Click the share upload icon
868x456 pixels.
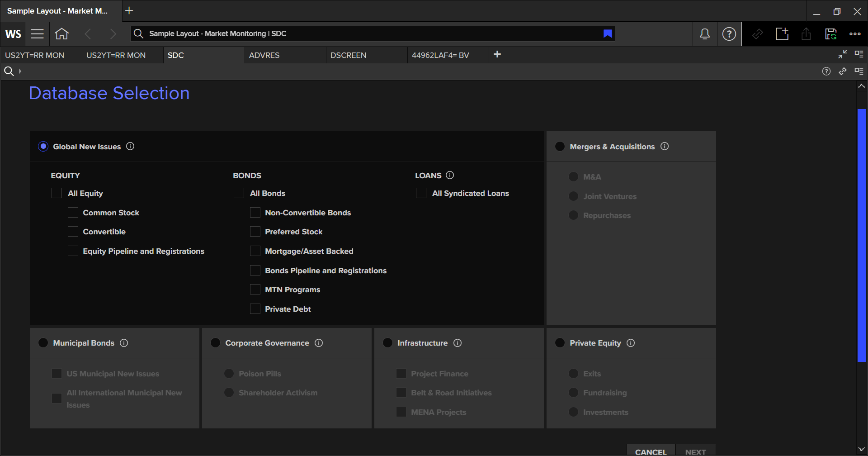coord(806,34)
